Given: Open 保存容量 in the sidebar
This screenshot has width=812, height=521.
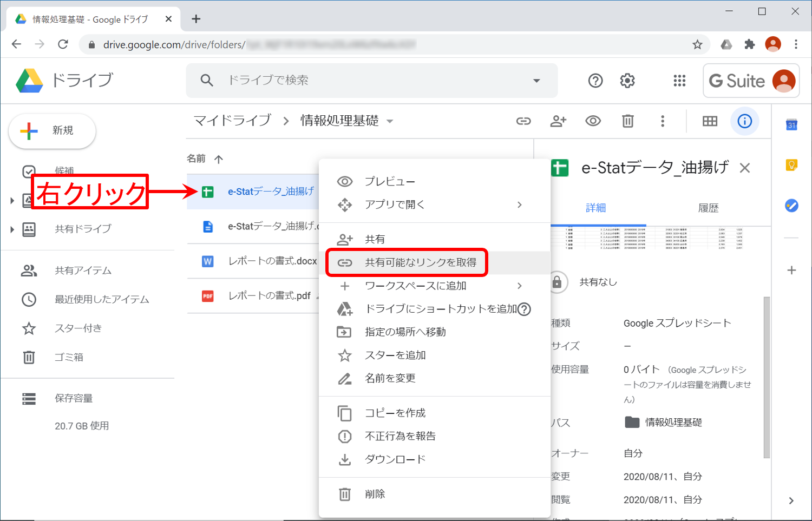Looking at the screenshot, I should click(x=73, y=399).
